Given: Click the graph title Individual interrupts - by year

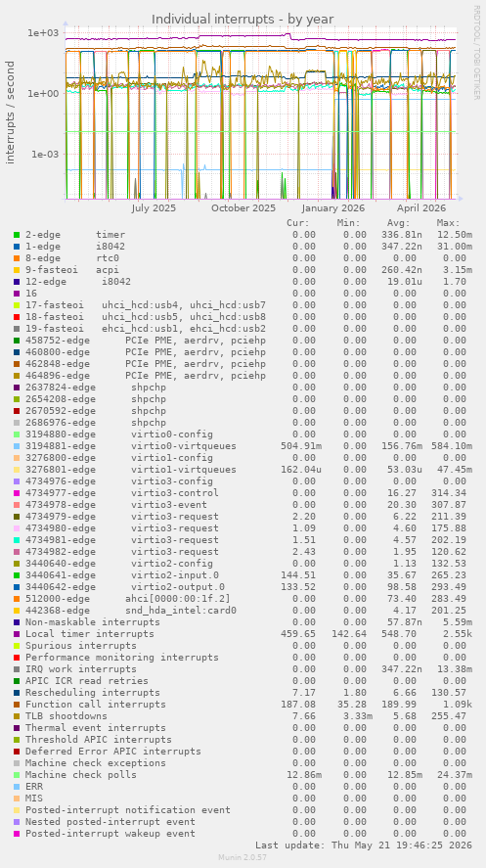Looking at the screenshot, I should pos(243,19).
